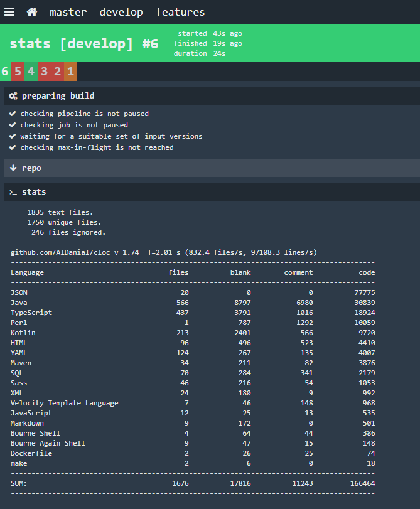Screen dimensions: 420x509
Task: Select 'checking pipeline is not paused' text
Action: 85,114
